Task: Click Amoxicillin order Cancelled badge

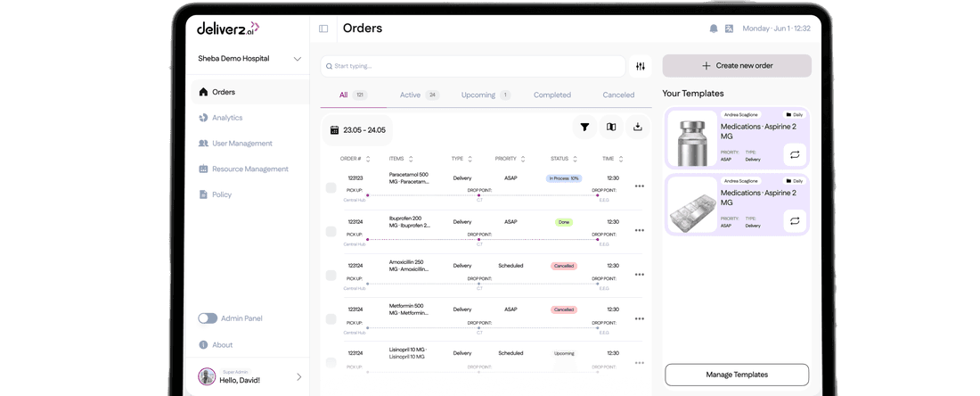Action: [x=564, y=266]
